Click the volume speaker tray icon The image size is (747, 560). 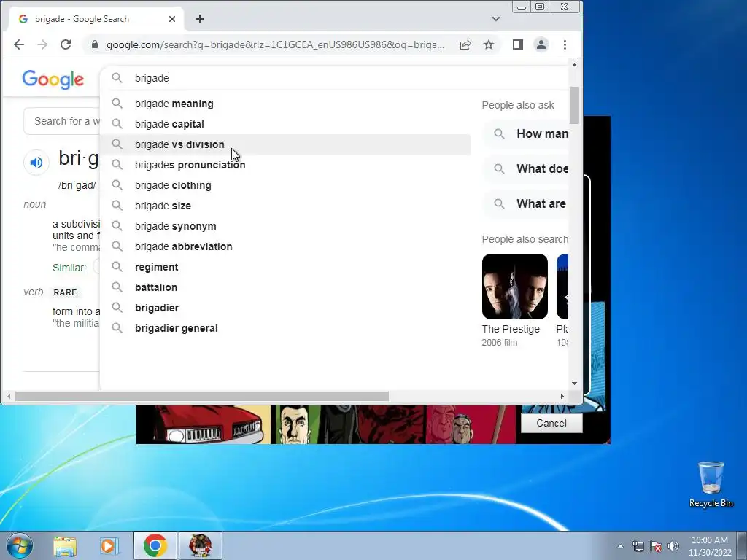click(x=673, y=546)
